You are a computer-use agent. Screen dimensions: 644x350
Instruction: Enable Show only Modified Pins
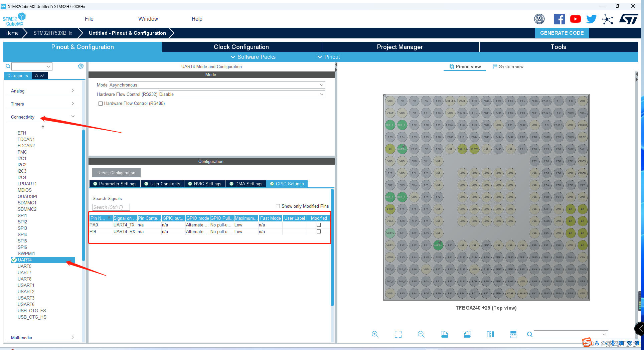[278, 206]
